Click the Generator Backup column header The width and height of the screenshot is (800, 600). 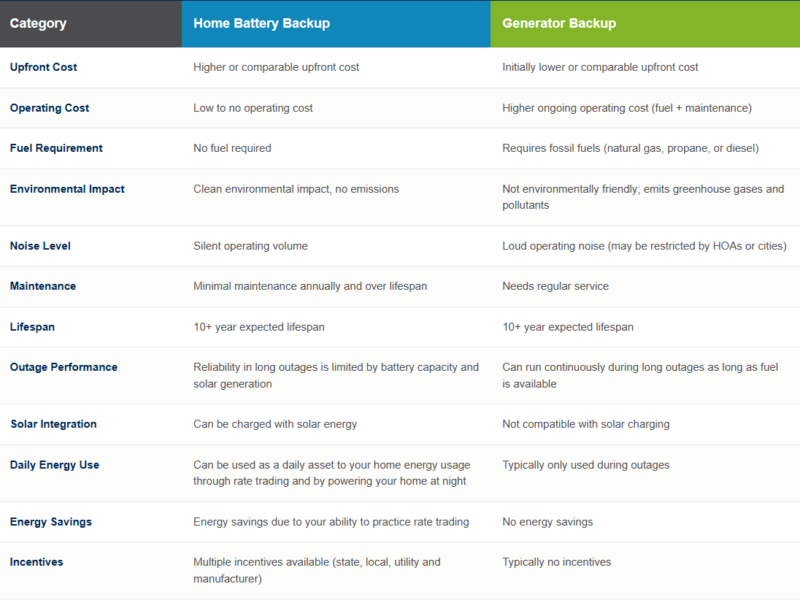559,23
